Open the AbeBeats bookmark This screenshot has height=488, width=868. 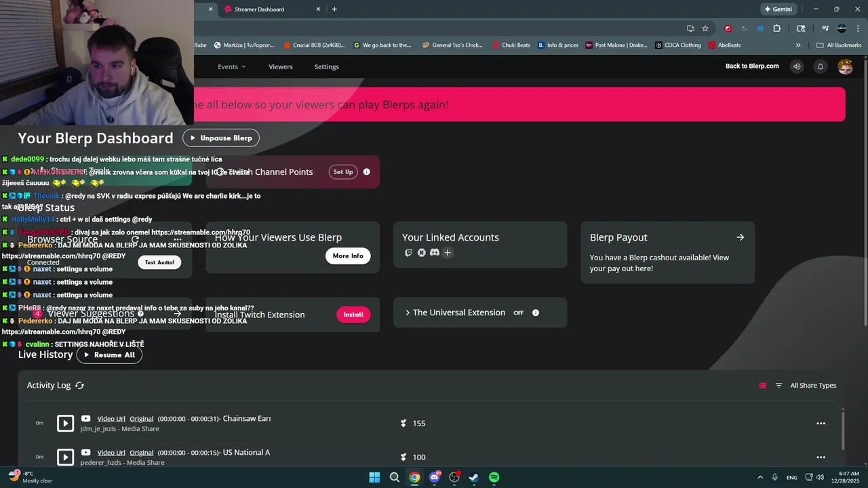coord(724,45)
